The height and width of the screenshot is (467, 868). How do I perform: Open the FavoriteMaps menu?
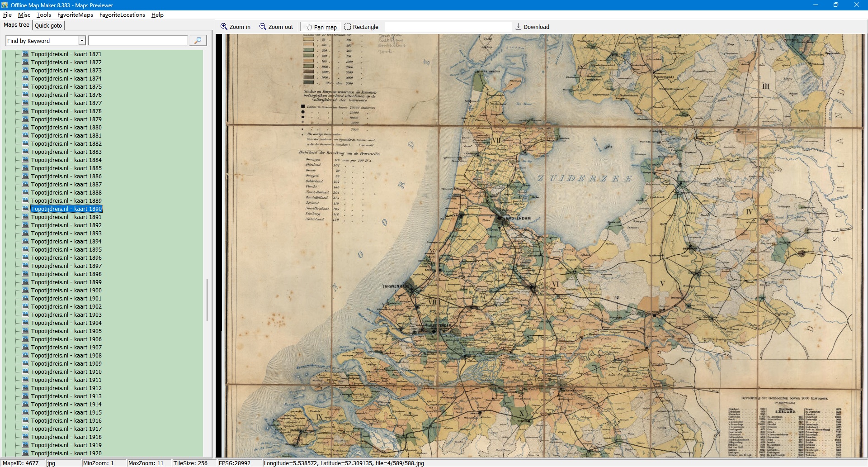coord(75,14)
